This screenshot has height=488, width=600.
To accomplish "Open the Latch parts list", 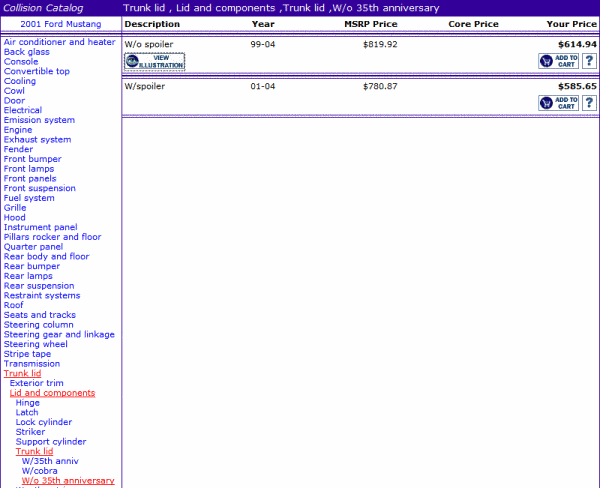I will coord(27,413).
